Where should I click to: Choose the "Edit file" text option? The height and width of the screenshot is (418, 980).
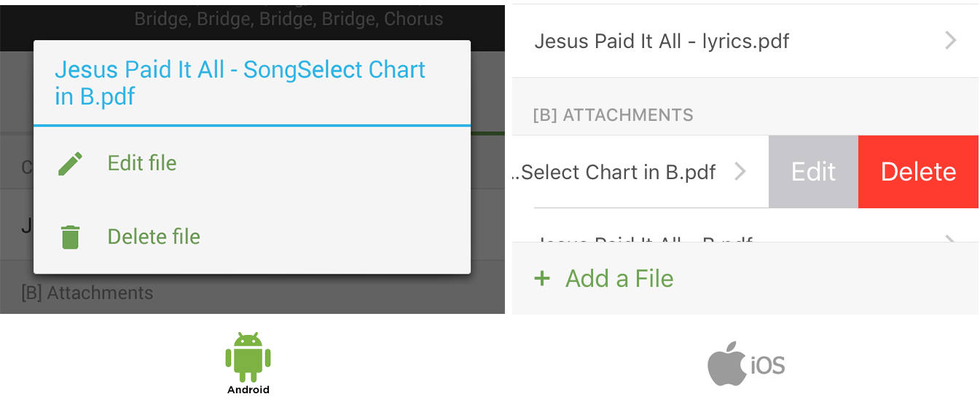142,163
